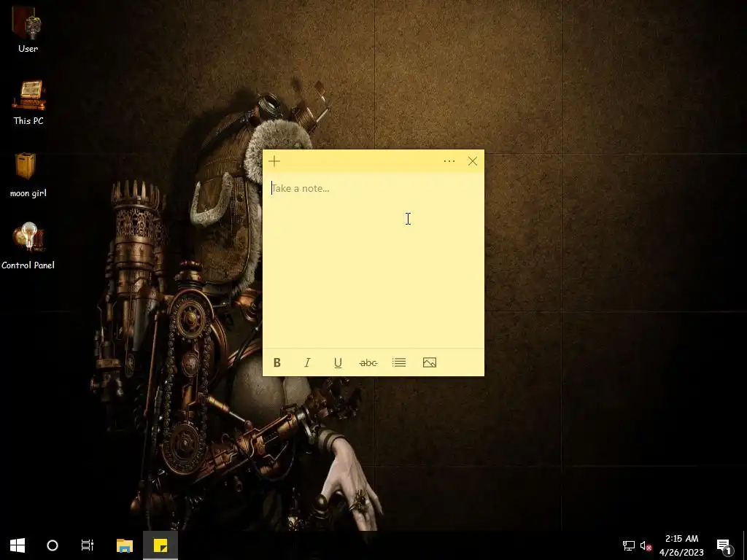Open the network status tray icon

[629, 545]
